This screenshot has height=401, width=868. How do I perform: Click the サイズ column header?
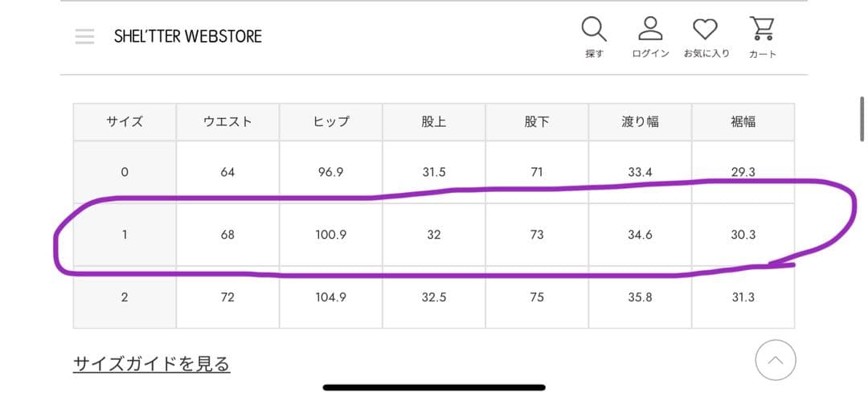click(125, 122)
